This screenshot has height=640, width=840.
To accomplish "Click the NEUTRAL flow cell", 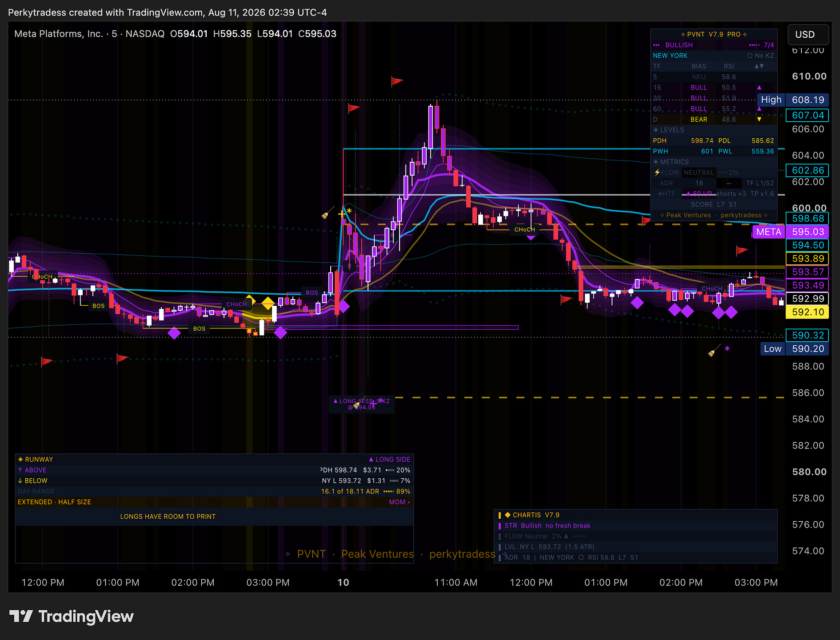I will tap(699, 172).
